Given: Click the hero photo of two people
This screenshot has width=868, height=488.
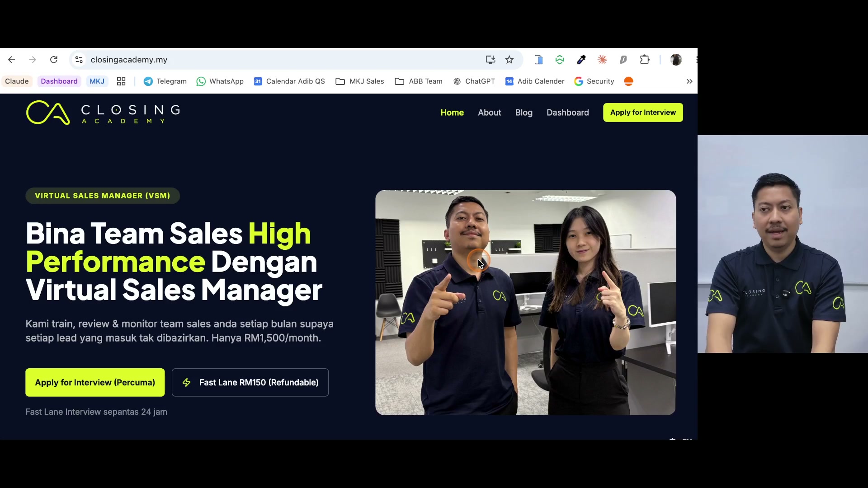Looking at the screenshot, I should tap(526, 302).
